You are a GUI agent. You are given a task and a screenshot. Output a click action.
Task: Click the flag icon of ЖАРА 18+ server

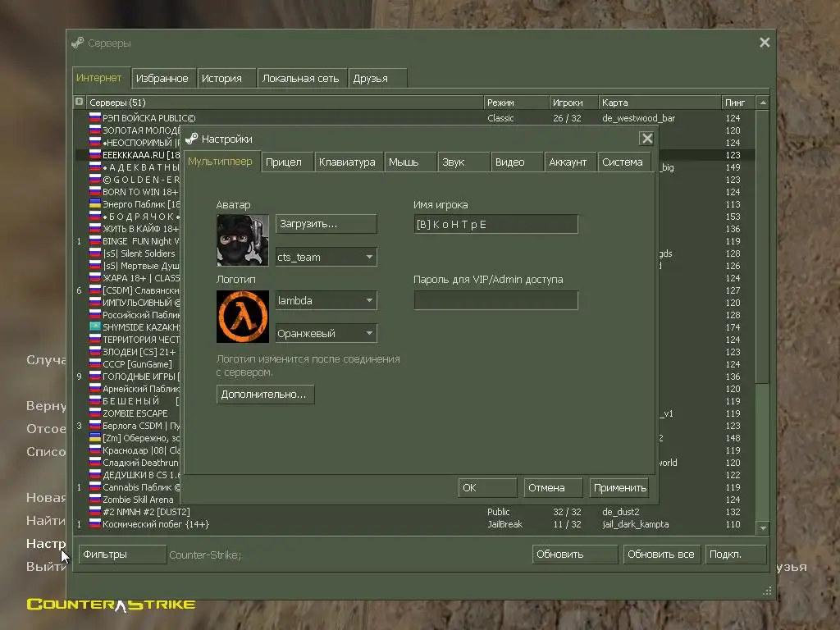pos(95,277)
